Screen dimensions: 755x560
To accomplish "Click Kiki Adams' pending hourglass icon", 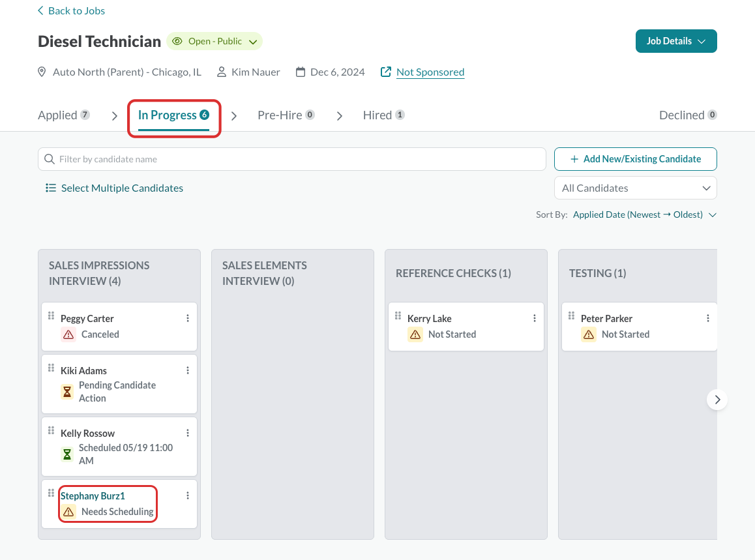I will (67, 392).
